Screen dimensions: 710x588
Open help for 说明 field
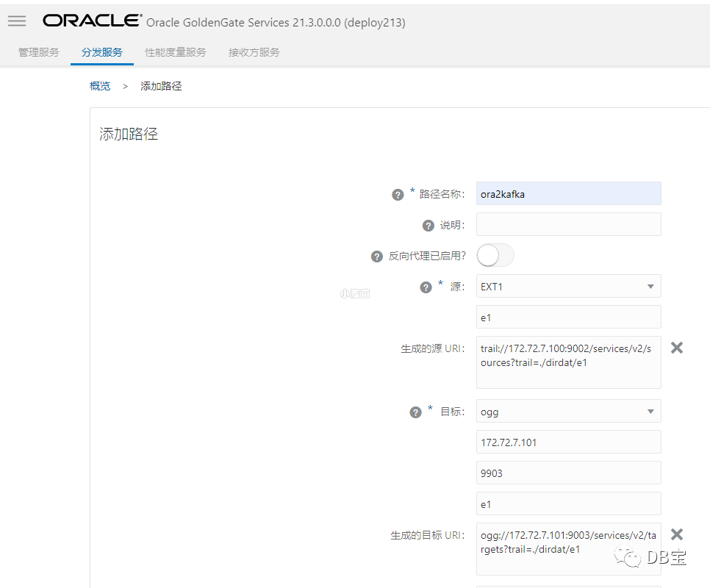[x=428, y=226]
